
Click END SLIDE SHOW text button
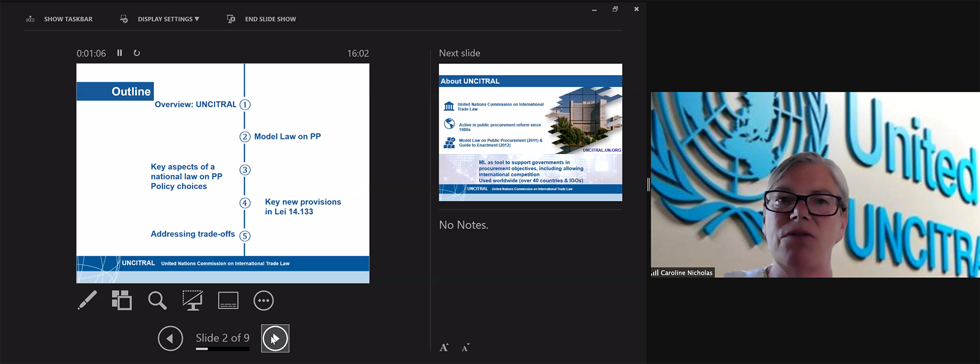[271, 19]
